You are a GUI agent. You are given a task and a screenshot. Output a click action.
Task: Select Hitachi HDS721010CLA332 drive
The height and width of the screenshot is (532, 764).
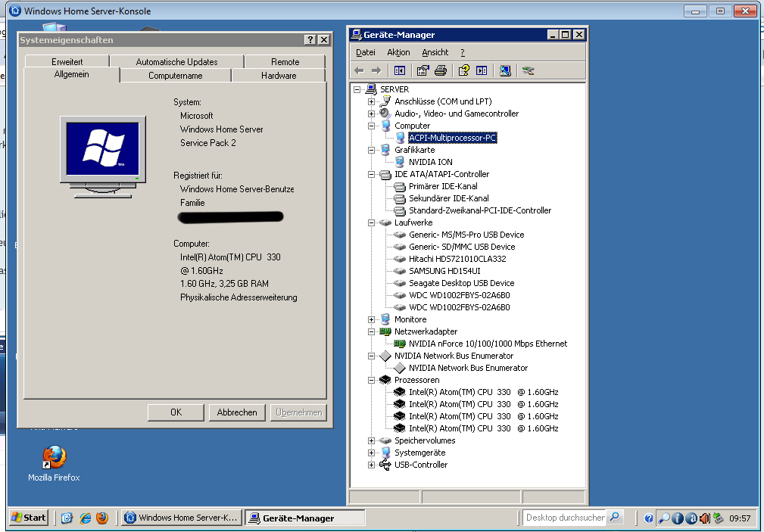[x=457, y=259]
